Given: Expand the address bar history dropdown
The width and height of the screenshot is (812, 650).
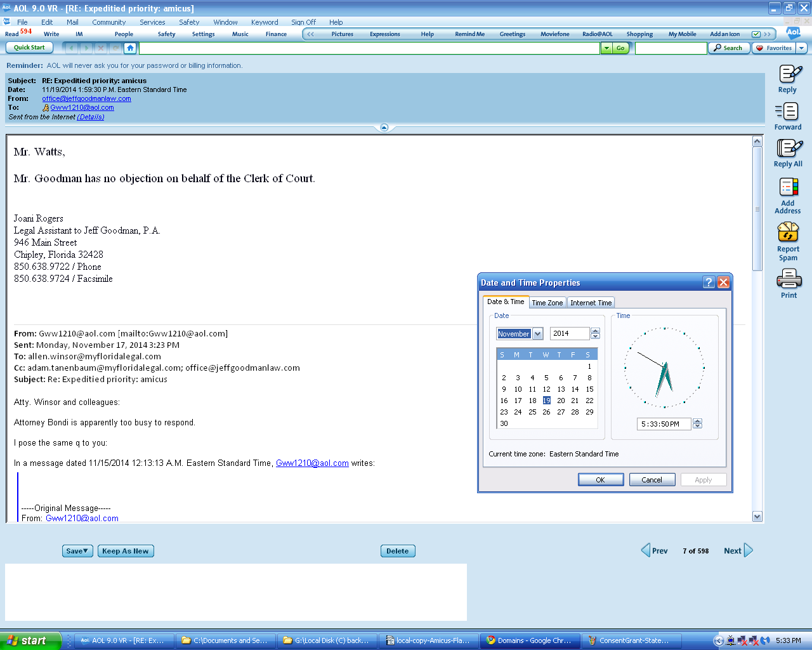Looking at the screenshot, I should pyautogui.click(x=606, y=48).
